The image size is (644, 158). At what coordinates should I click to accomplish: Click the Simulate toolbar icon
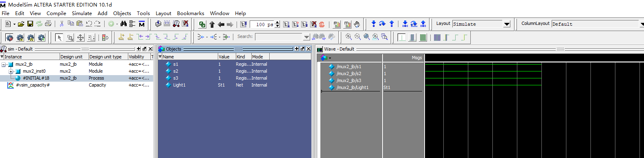coord(176,24)
